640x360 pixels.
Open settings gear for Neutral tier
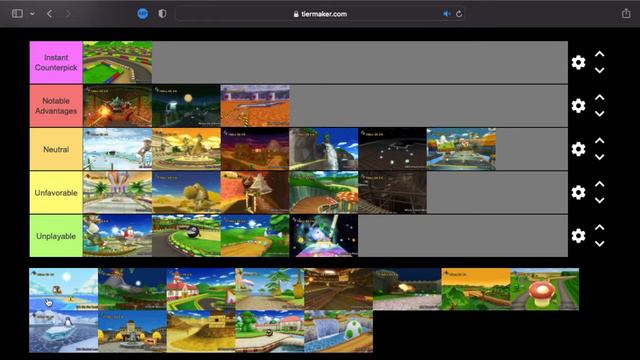click(578, 149)
